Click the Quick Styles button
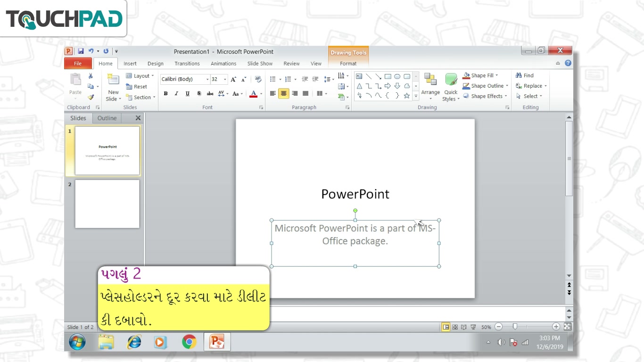 (x=451, y=87)
